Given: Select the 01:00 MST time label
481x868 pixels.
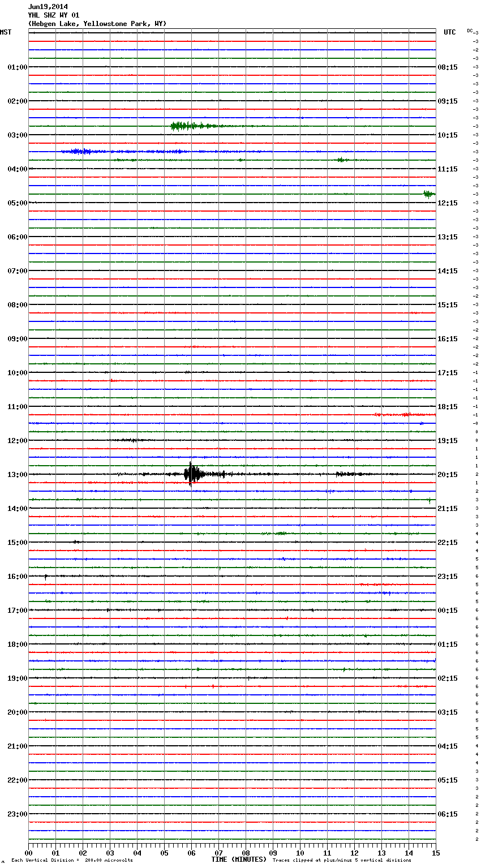Looking at the screenshot, I should pyautogui.click(x=18, y=67).
